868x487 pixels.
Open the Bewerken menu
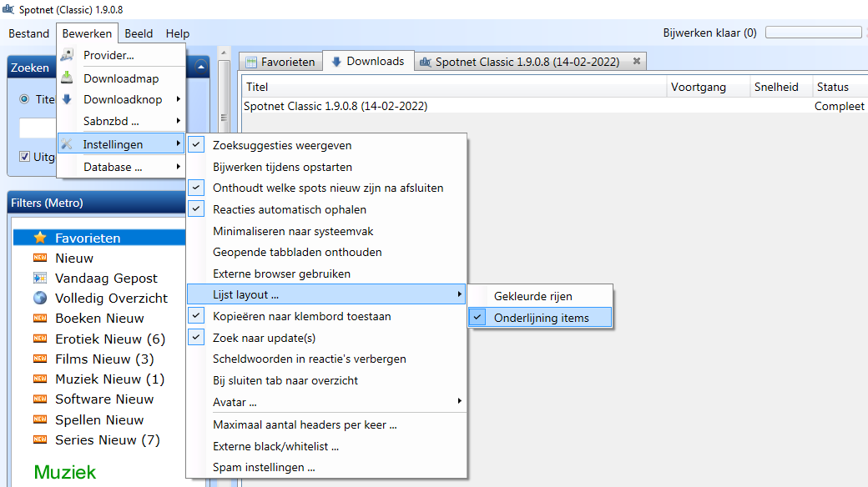click(x=87, y=33)
